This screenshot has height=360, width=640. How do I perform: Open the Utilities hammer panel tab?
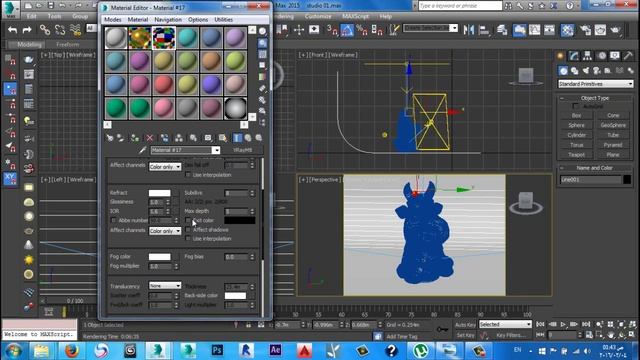coord(628,56)
